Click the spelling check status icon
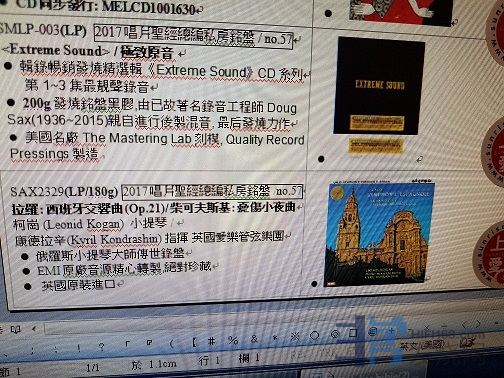The height and width of the screenshot is (378, 504). (x=468, y=343)
